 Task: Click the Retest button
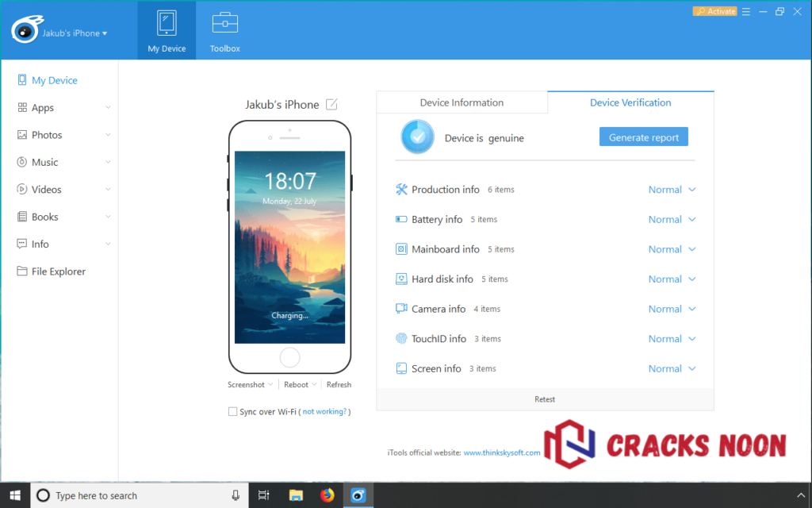pyautogui.click(x=545, y=399)
